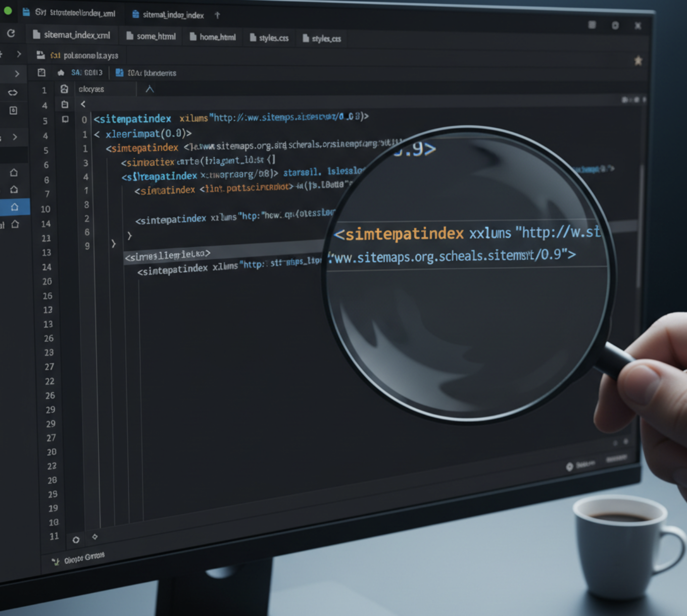Click the home icon before SA: 60l13
687x616 pixels.
click(61, 73)
